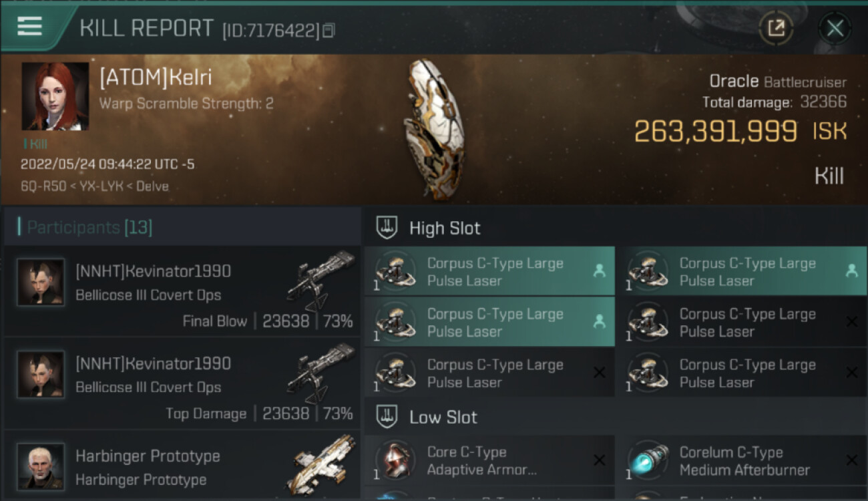
Task: Copy the kill report ID
Action: [x=329, y=31]
